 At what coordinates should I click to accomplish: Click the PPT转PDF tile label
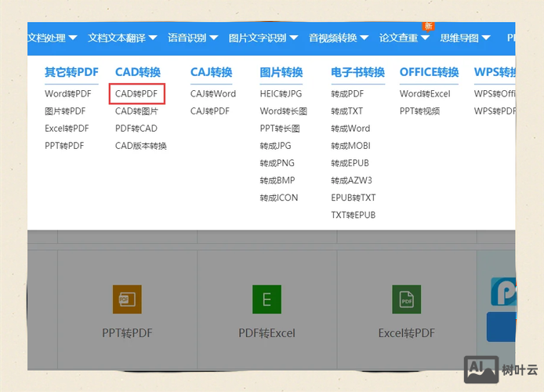pos(127,333)
